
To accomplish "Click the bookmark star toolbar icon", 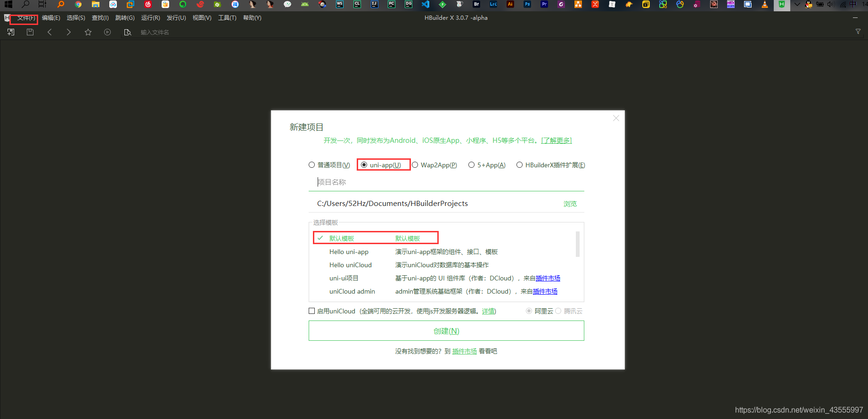I will click(88, 32).
